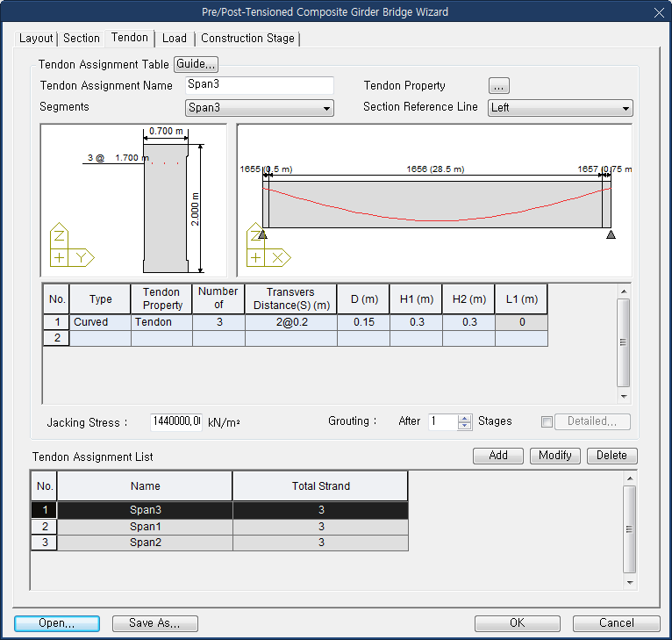Click the right support triangle in elevation view
This screenshot has height=640, width=672.
point(611,234)
